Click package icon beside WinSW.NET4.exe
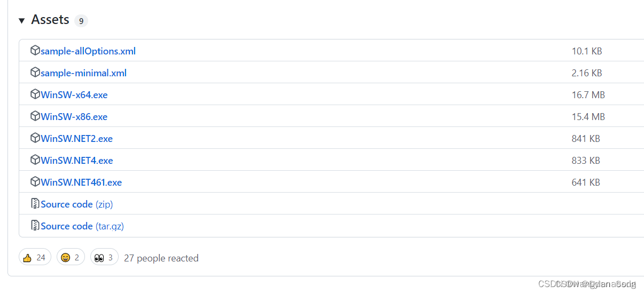Image resolution: width=644 pixels, height=294 pixels. 35,160
